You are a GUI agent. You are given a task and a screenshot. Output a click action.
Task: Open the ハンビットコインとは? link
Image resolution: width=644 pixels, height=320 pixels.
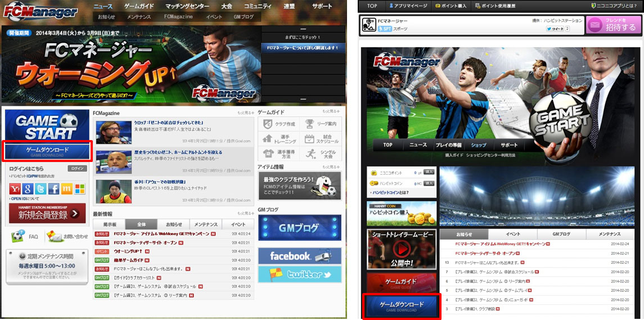click(x=389, y=192)
